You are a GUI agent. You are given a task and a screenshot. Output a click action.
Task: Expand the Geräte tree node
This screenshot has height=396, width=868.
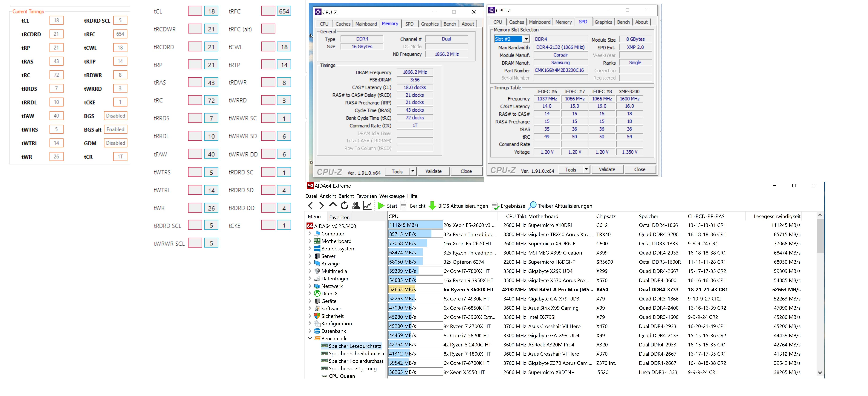pos(310,301)
